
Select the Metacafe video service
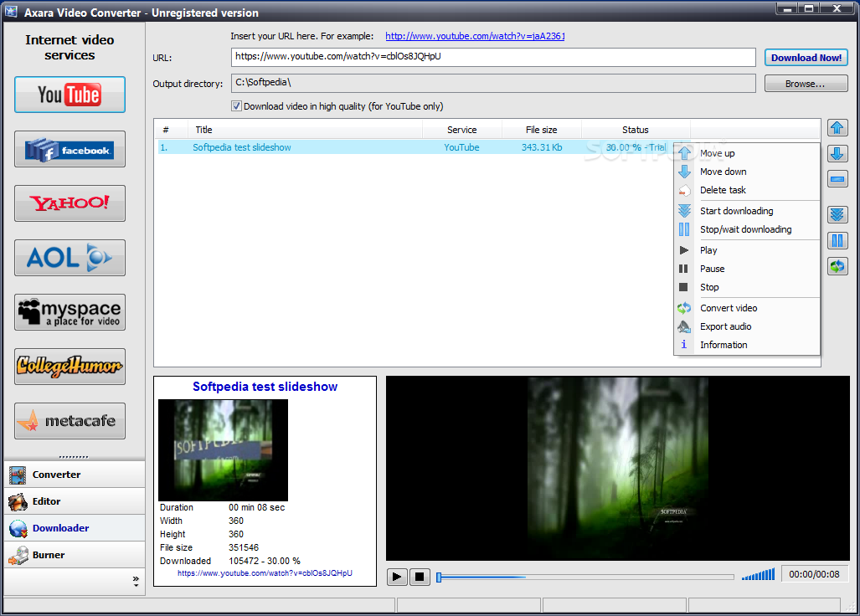[70, 421]
